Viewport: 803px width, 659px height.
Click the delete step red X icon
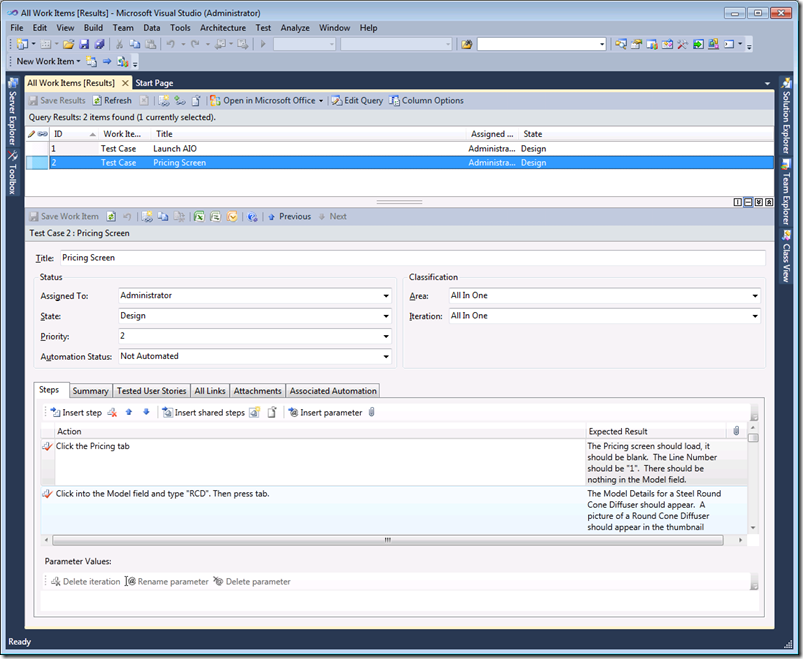click(x=112, y=413)
